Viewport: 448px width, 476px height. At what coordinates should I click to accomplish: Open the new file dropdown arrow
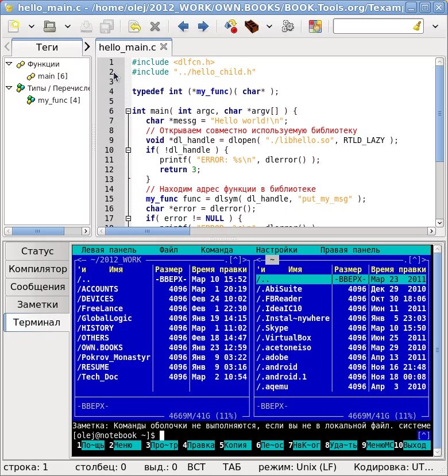[31, 26]
